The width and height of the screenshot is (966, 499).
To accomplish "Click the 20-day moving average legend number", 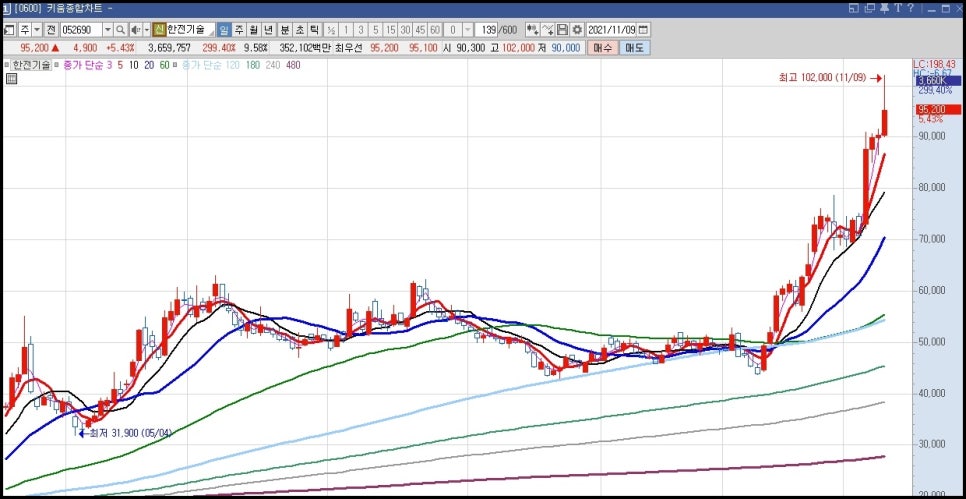I will (x=149, y=65).
